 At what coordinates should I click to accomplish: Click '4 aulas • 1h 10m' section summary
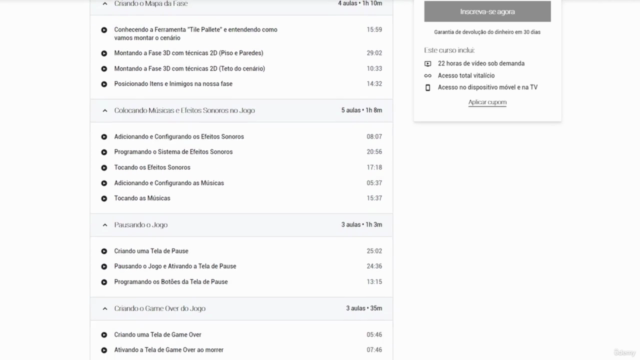coord(360,3)
